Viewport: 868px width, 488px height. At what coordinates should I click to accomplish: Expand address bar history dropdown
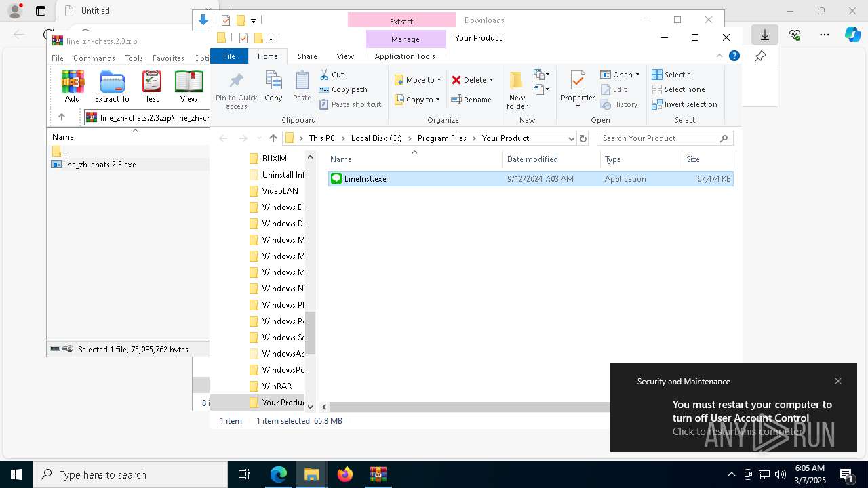coord(571,138)
